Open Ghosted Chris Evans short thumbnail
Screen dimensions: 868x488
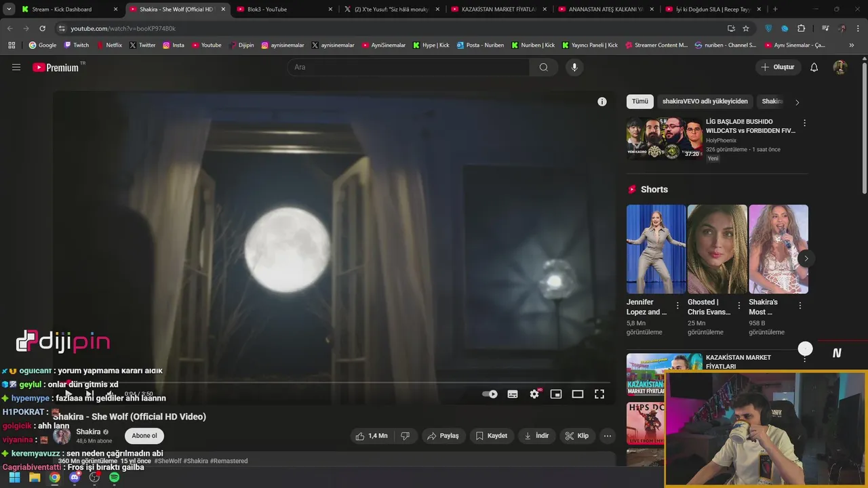pyautogui.click(x=717, y=249)
